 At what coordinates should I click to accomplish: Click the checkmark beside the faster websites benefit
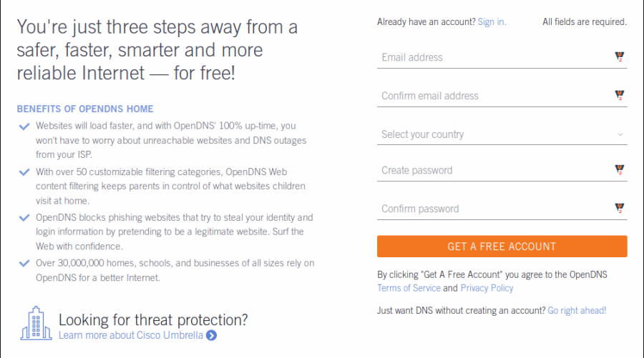click(x=25, y=126)
